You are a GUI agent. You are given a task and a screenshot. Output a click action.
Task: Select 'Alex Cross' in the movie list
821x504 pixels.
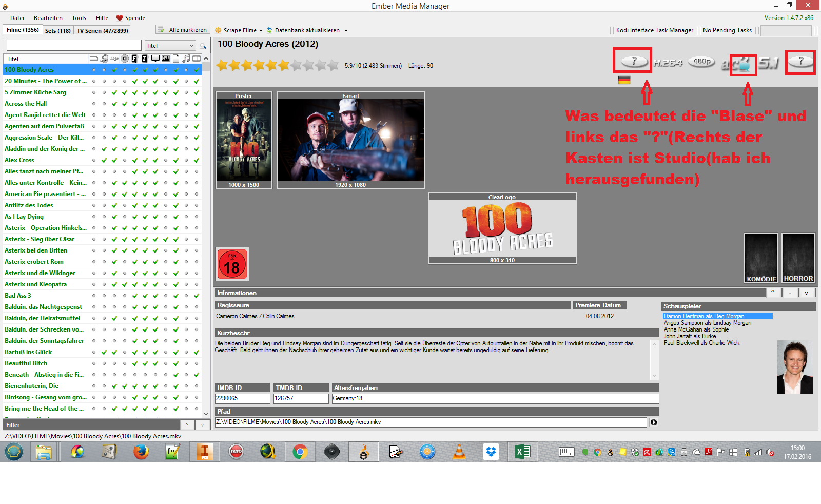pos(19,160)
